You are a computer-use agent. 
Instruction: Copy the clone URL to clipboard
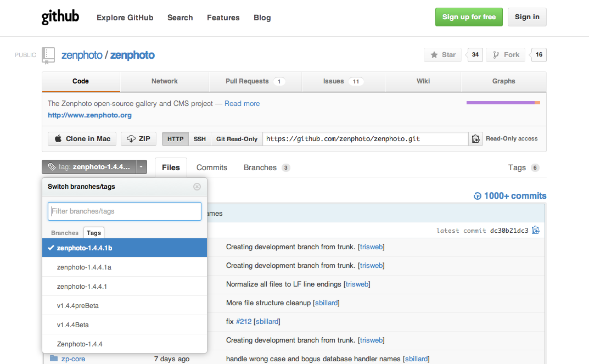click(475, 139)
